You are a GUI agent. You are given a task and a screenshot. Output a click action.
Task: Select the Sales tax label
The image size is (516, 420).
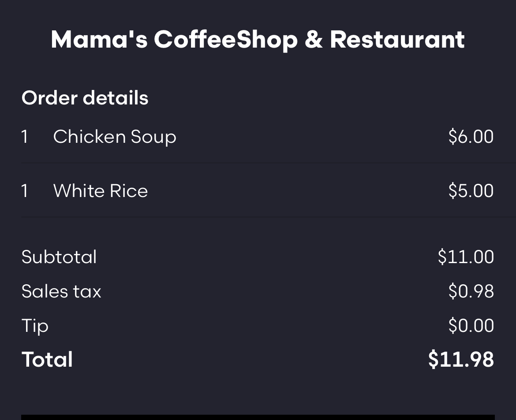click(x=61, y=291)
